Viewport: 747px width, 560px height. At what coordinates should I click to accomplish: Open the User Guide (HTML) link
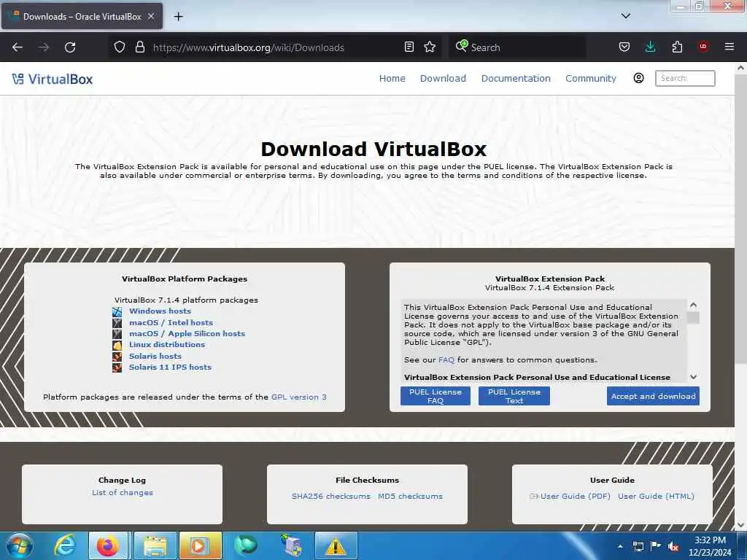tap(656, 496)
